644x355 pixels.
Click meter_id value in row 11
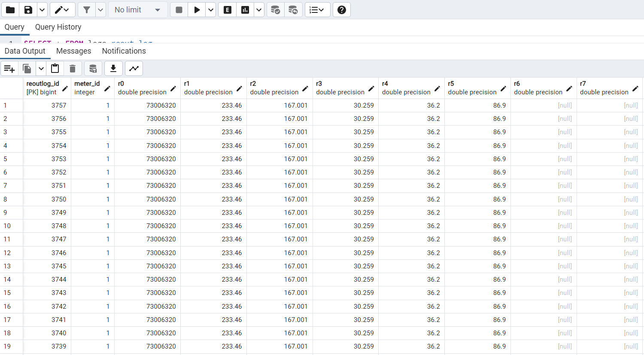tap(93, 239)
